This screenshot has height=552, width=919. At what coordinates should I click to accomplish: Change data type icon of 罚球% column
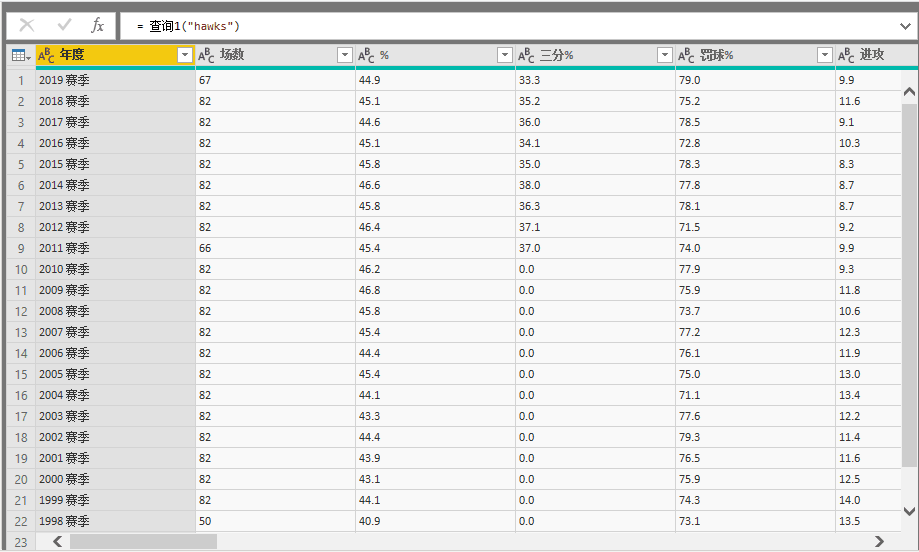[x=686, y=56]
